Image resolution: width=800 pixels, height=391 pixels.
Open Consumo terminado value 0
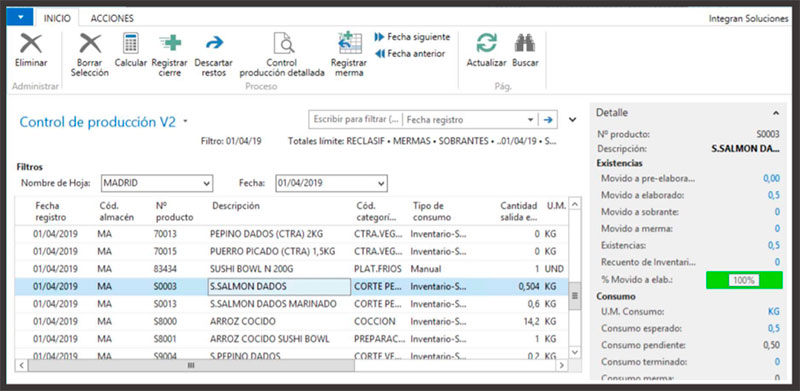point(777,361)
